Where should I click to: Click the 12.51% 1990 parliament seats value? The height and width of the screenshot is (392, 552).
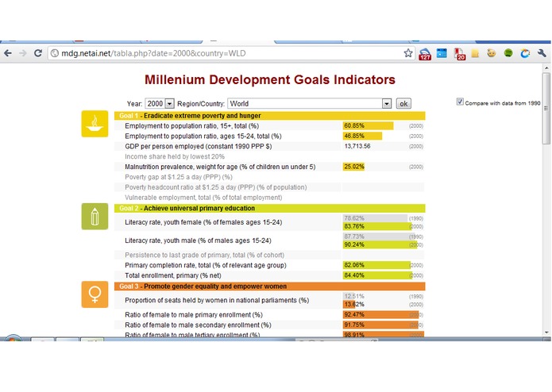354,296
